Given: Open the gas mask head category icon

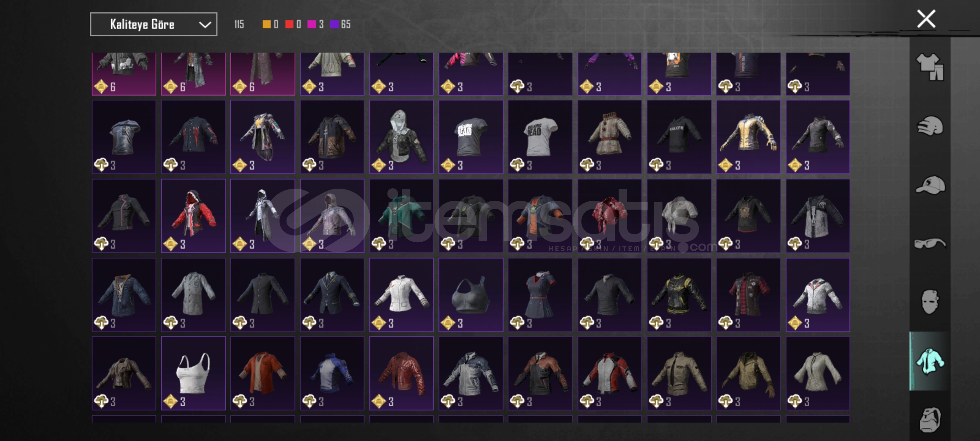Looking at the screenshot, I should (930, 419).
